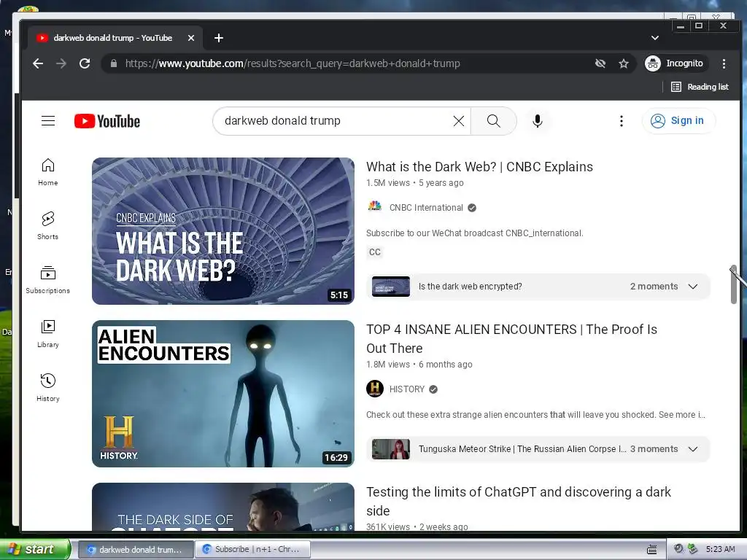Image resolution: width=747 pixels, height=560 pixels.
Task: Open a new tab with plus button
Action: click(x=219, y=38)
